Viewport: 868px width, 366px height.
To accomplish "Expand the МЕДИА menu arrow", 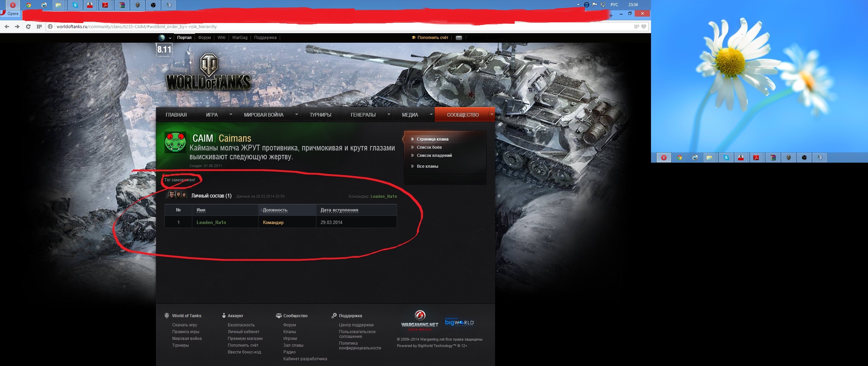I will click(x=431, y=114).
